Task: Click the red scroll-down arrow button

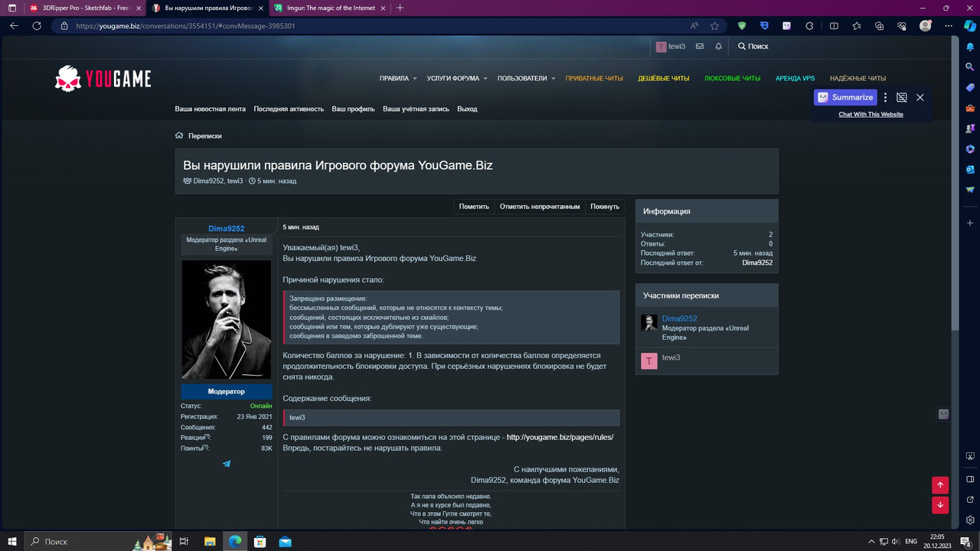Action: (940, 505)
